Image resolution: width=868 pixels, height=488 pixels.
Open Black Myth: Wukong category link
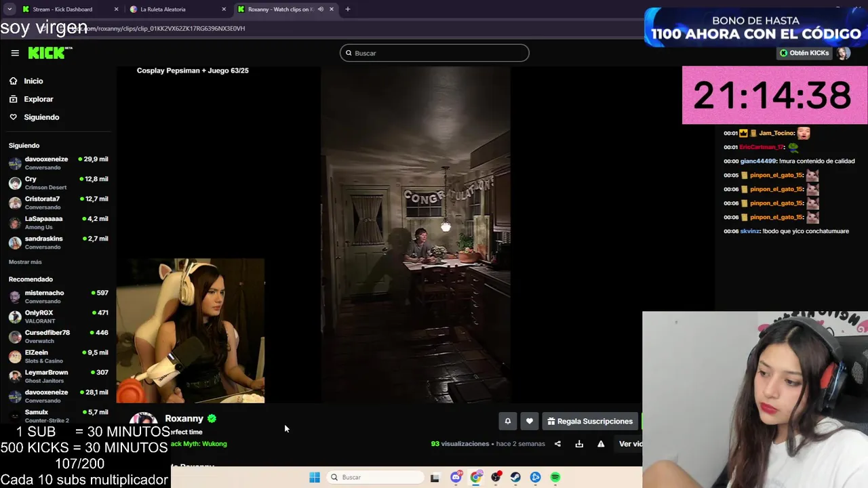pyautogui.click(x=199, y=444)
